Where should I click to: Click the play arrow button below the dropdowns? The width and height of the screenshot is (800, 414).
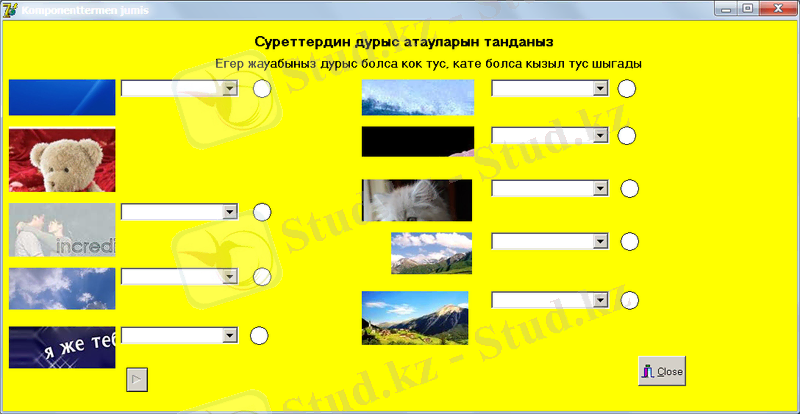[137, 379]
